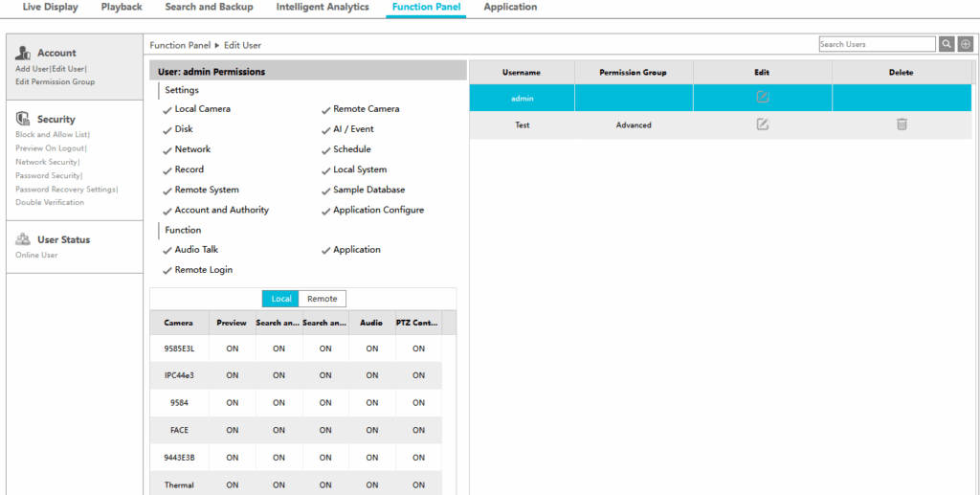Screen dimensions: 980x495
Task: Click the Account section person icon
Action: tap(23, 53)
